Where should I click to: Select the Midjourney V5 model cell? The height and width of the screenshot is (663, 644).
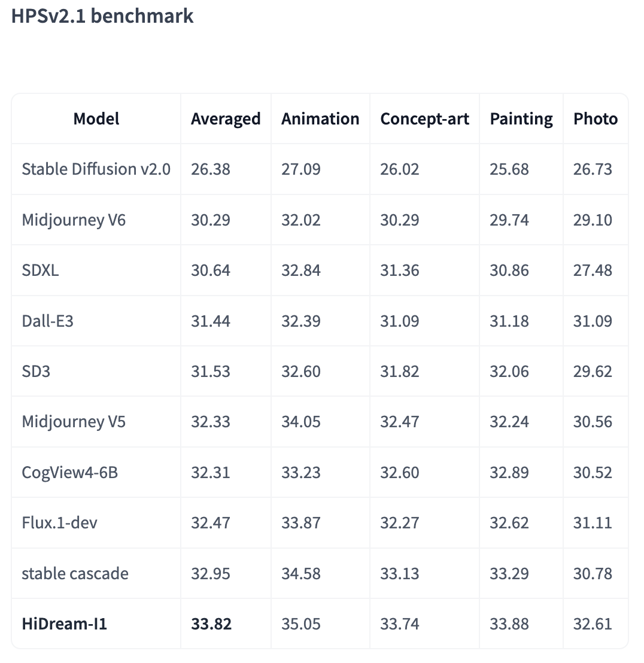point(74,422)
